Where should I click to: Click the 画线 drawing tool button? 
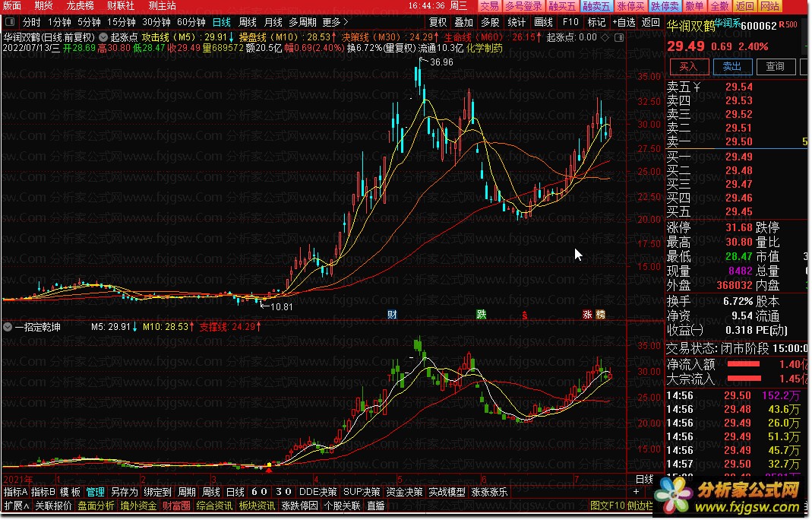[543, 22]
